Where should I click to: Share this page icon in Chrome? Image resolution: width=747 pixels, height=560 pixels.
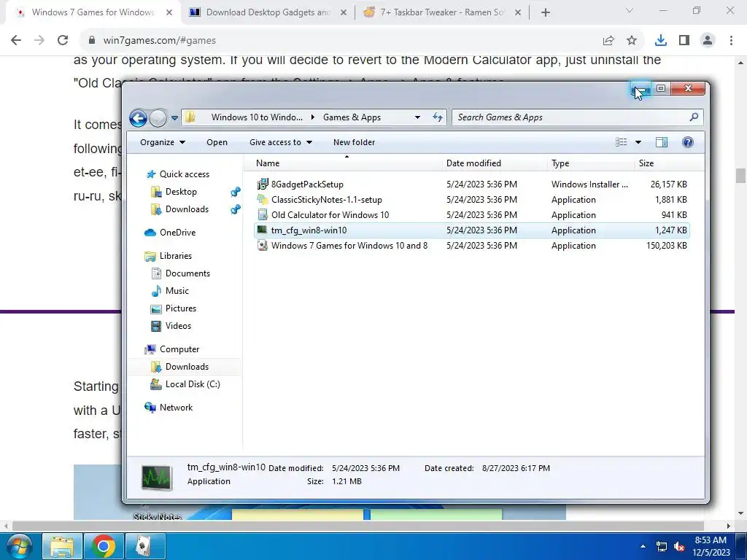[x=608, y=41]
